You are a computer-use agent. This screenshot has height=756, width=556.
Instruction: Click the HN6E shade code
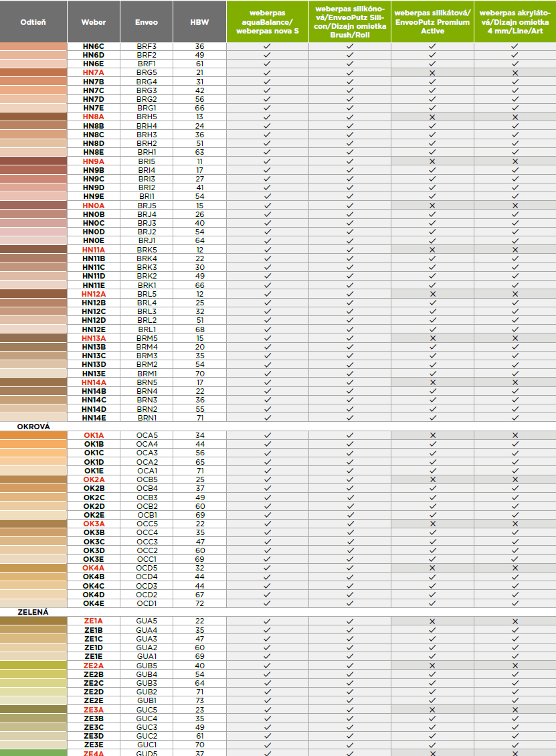point(94,64)
